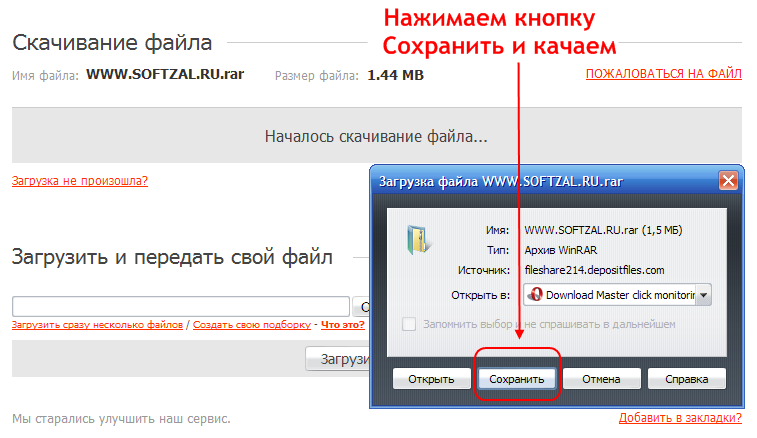Click the Что это? link
The image size is (757, 438).
tap(343, 325)
